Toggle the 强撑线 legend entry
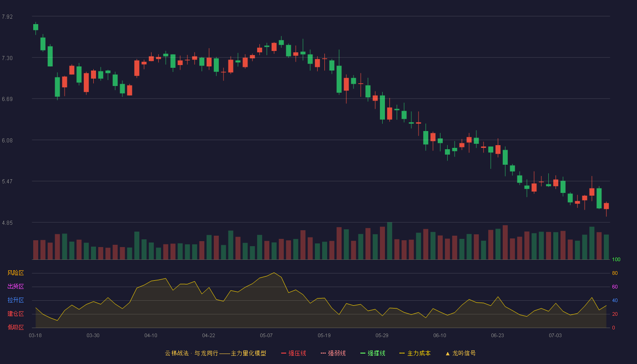 tap(373, 353)
